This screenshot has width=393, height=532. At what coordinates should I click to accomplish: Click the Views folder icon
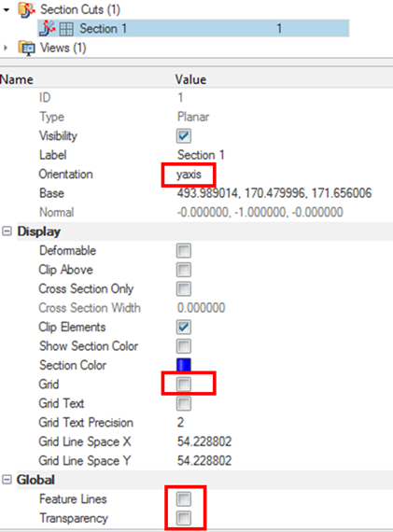click(x=26, y=48)
